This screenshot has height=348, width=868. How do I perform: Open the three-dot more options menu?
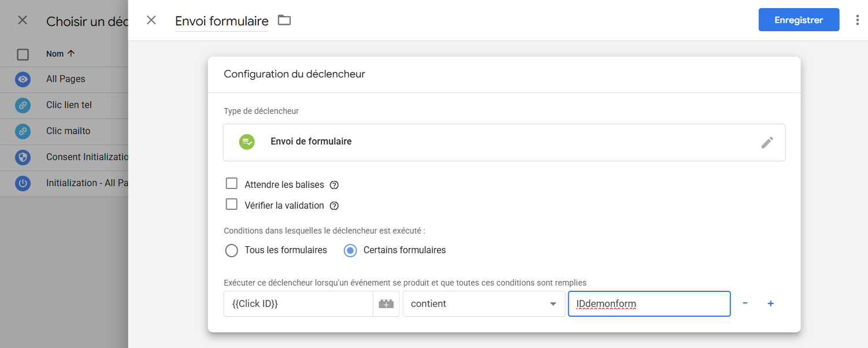point(857,20)
